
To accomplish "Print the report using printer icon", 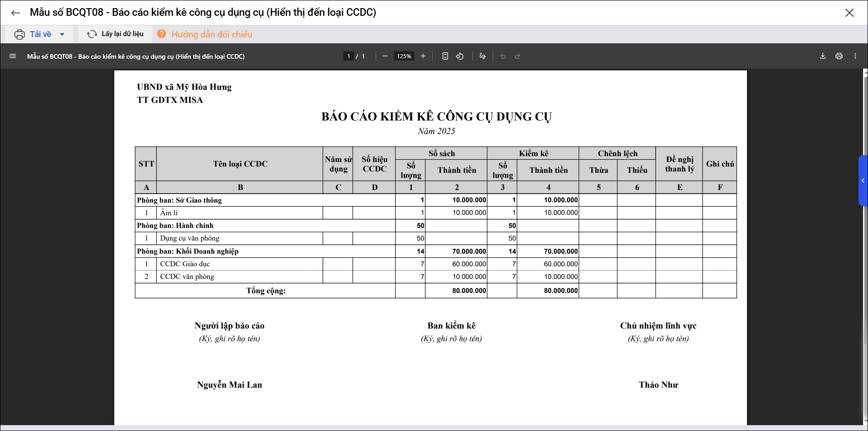I will pos(839,56).
